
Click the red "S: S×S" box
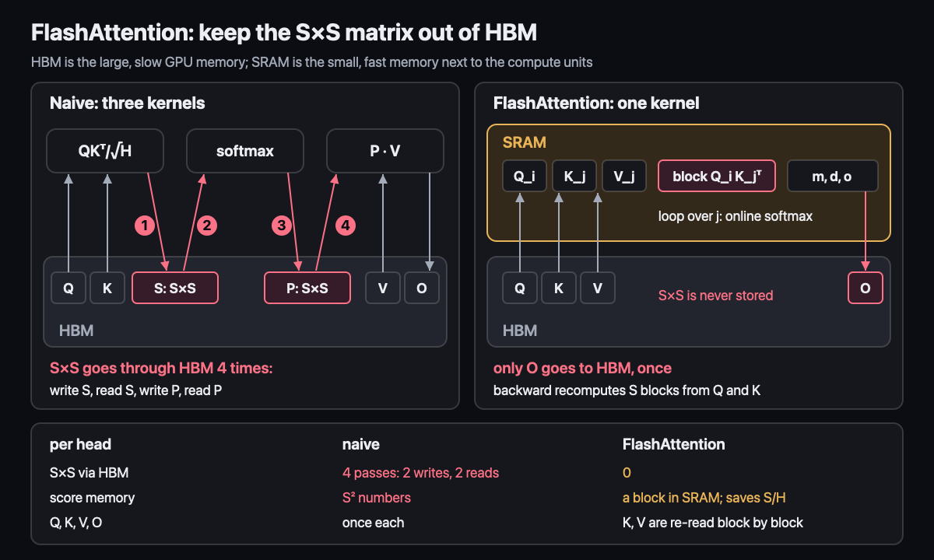175,288
